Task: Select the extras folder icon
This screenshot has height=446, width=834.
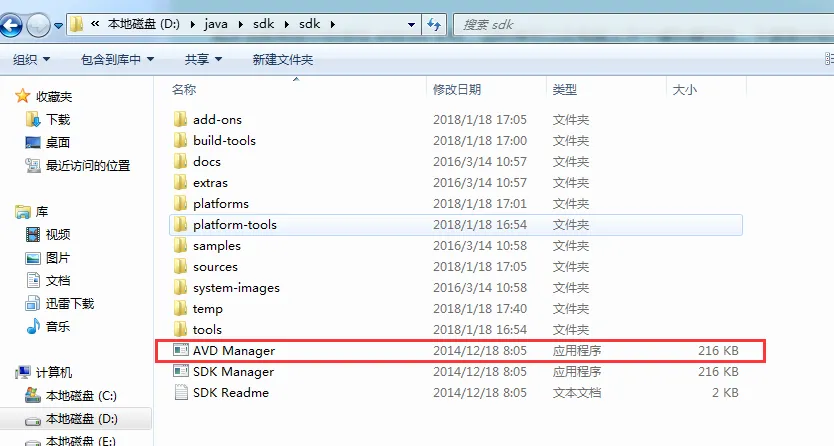Action: (180, 182)
